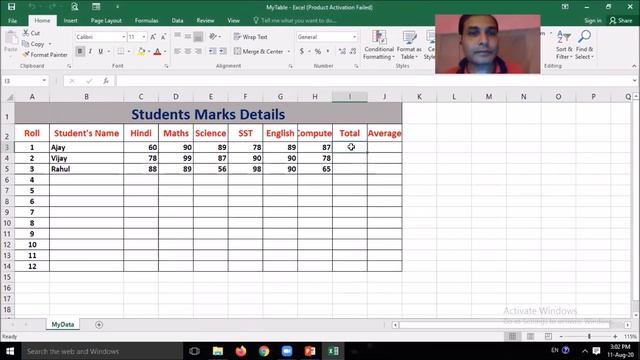Screen dimensions: 640x360
Task: Click the Borders icon in Font group
Action: (120, 51)
